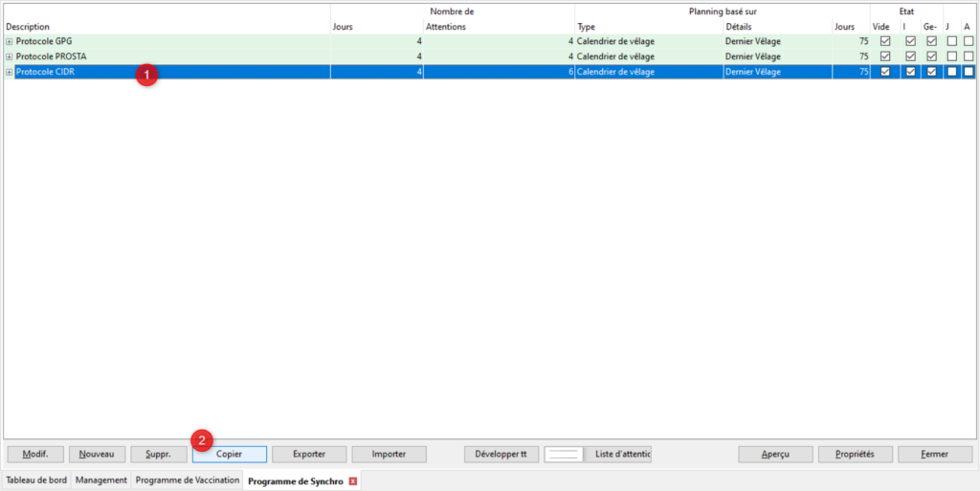Open the Management tab
The height and width of the screenshot is (491, 980).
pos(101,480)
